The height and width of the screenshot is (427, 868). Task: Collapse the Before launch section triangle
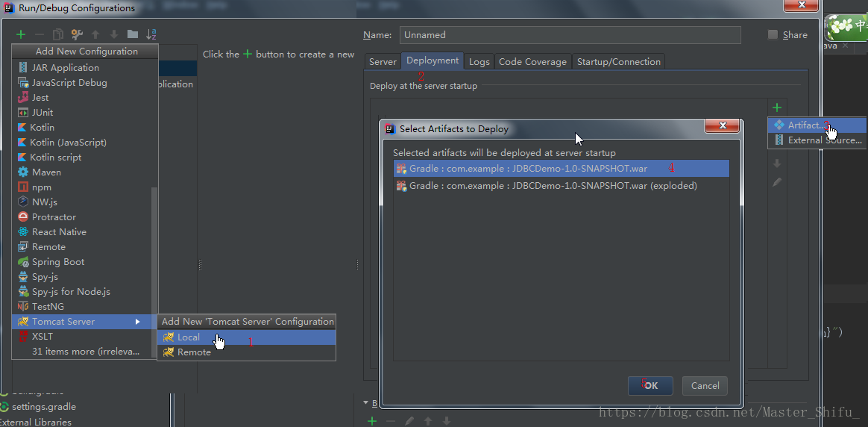[x=366, y=402]
